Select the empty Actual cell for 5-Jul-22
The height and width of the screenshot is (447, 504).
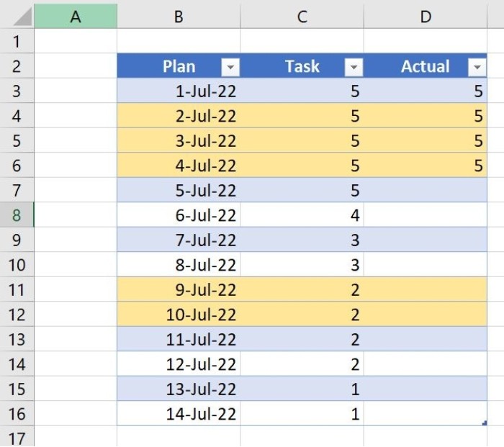[426, 190]
